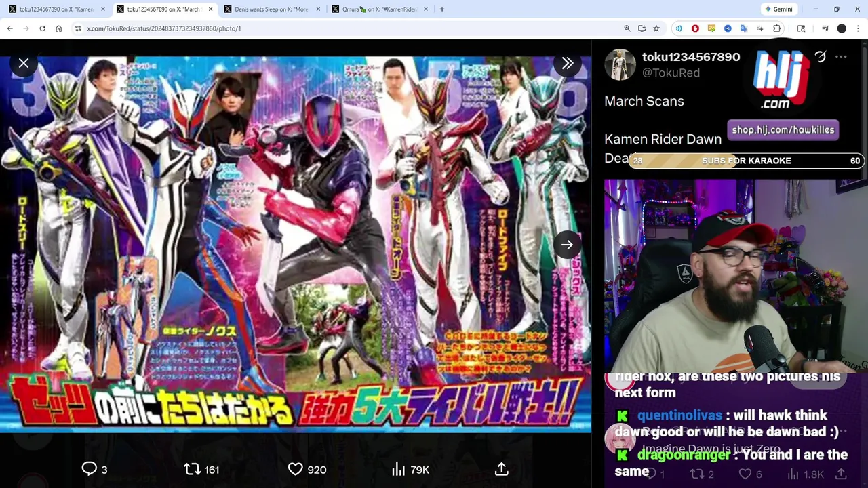The width and height of the screenshot is (868, 488).
Task: Bookmark this page with the star icon
Action: pos(656,28)
